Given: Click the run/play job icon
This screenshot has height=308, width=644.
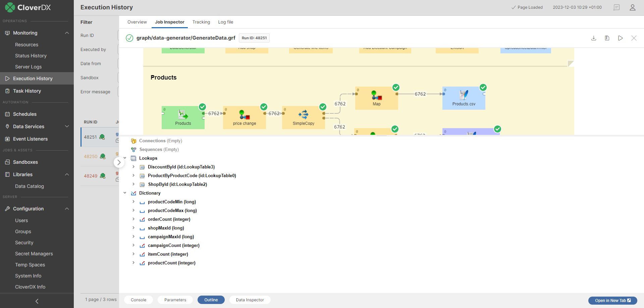Looking at the screenshot, I should click(620, 38).
